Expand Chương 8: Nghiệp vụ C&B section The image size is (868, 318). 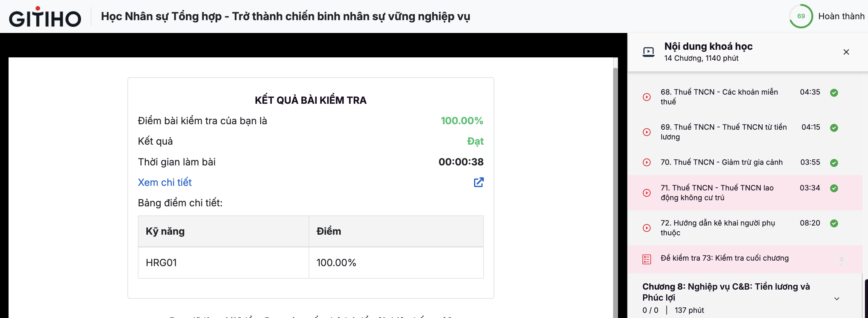pos(726,292)
